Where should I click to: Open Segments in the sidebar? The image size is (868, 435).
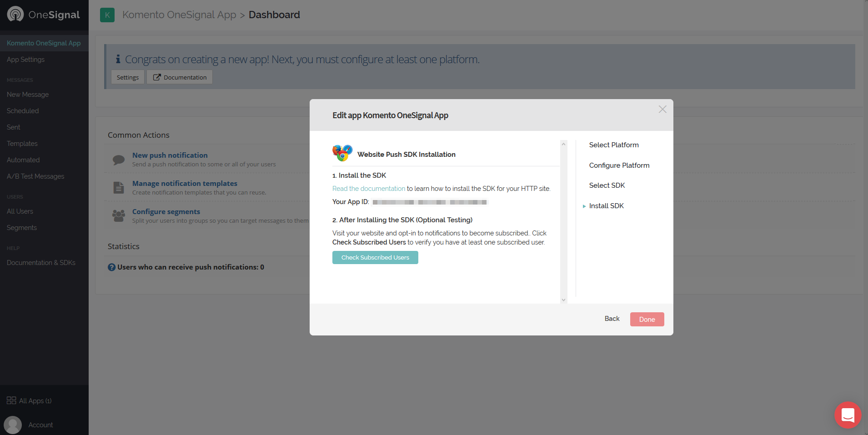(x=22, y=228)
